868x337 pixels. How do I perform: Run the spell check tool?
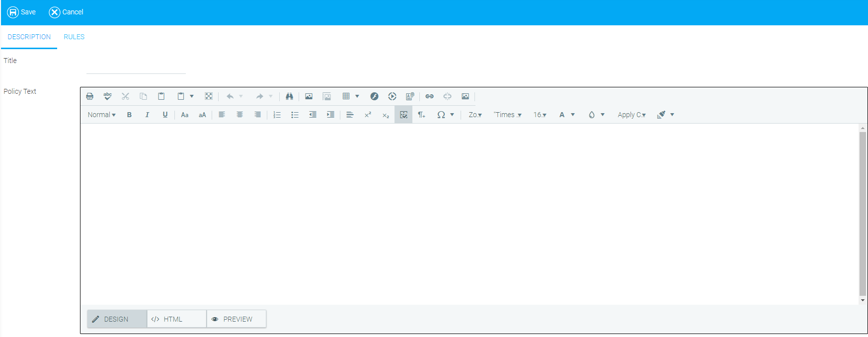pos(107,96)
